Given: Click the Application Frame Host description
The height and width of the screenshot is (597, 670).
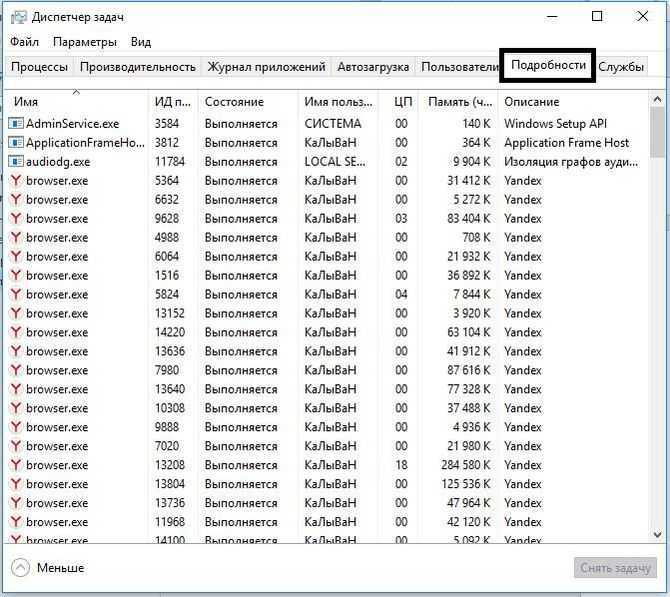Looking at the screenshot, I should tap(567, 142).
